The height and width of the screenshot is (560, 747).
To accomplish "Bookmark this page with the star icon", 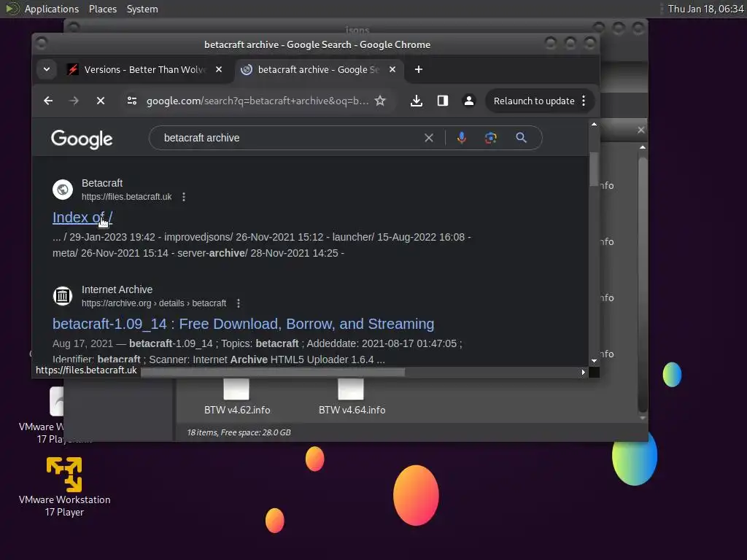I will coord(379,101).
